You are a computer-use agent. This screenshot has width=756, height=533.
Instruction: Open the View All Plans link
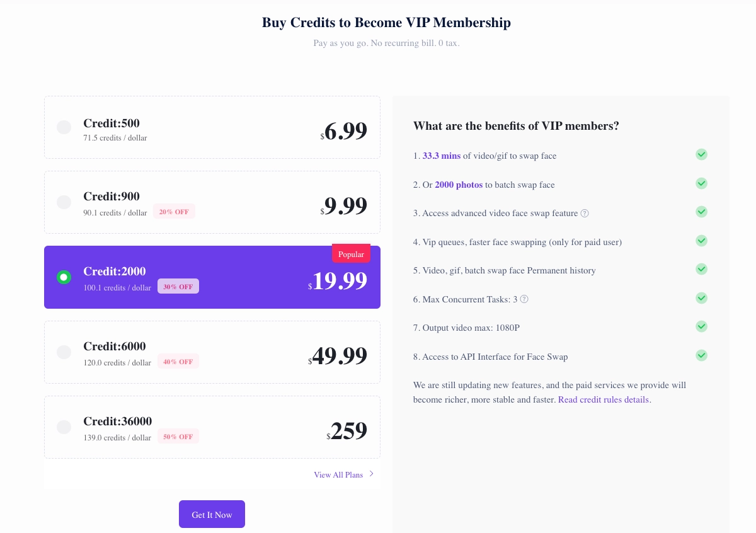pyautogui.click(x=338, y=475)
